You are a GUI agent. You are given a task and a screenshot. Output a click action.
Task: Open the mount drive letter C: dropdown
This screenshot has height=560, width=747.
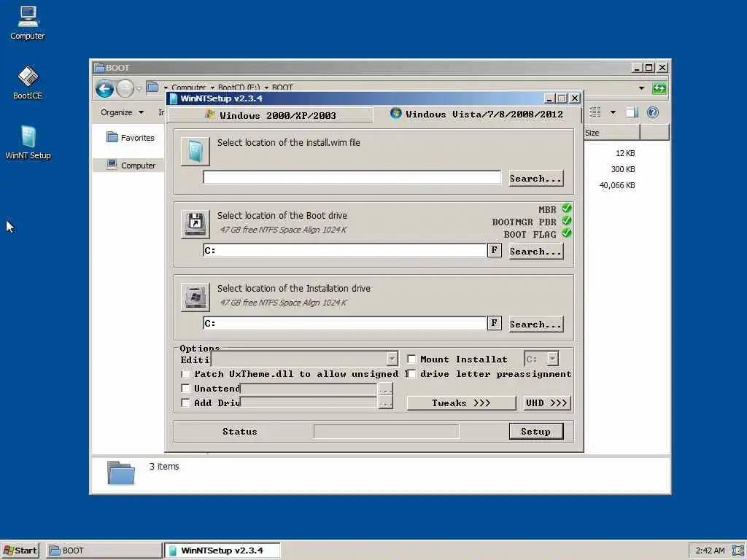pos(553,359)
